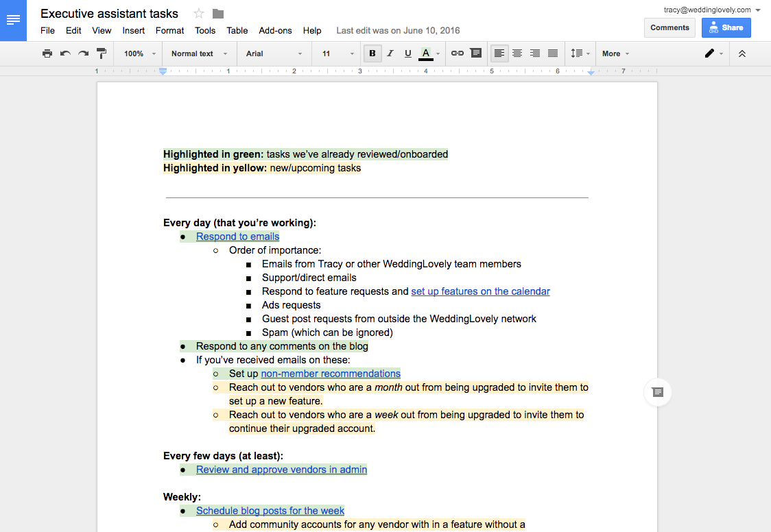Align text to the right
Image resolution: width=771 pixels, height=532 pixels.
(535, 53)
